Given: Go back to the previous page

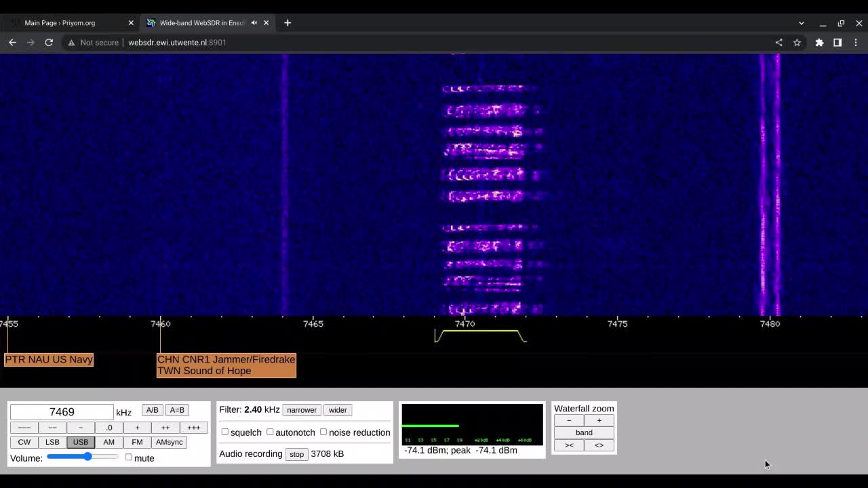Looking at the screenshot, I should [12, 42].
